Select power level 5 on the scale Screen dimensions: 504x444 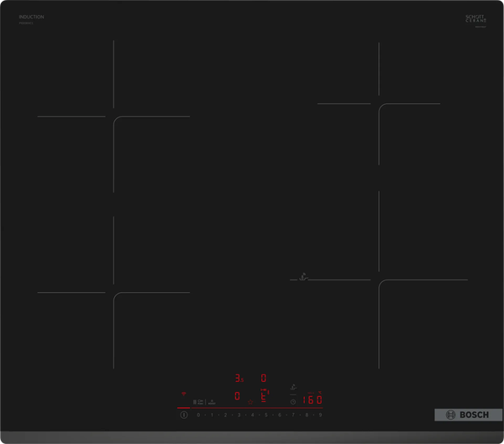265,415
